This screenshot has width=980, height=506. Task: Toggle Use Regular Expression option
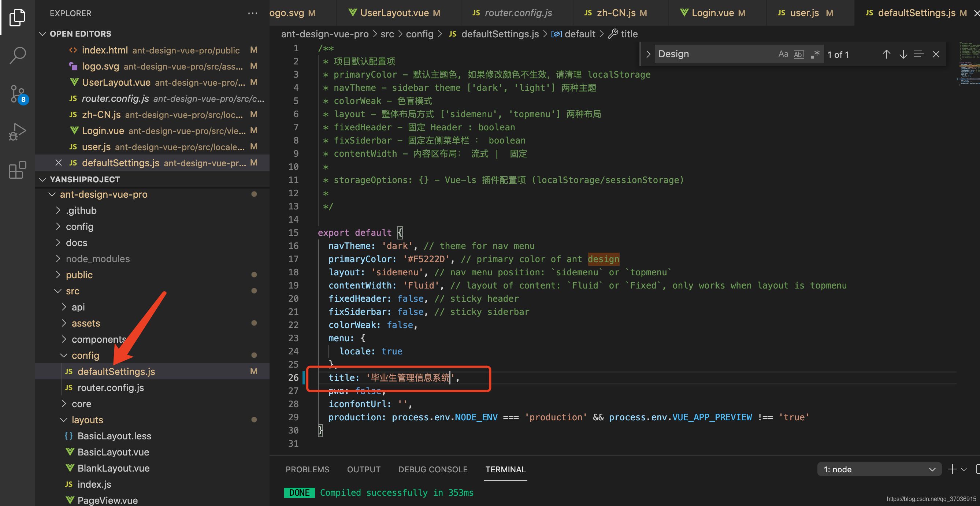815,54
